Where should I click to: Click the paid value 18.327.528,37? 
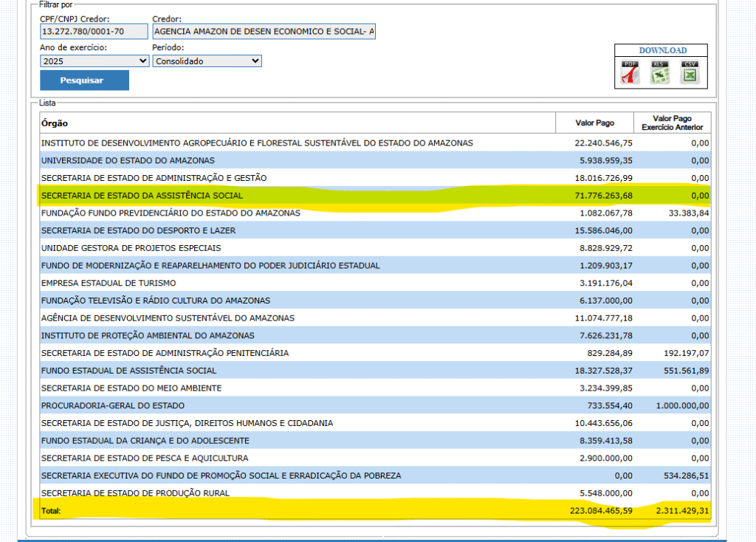(603, 371)
